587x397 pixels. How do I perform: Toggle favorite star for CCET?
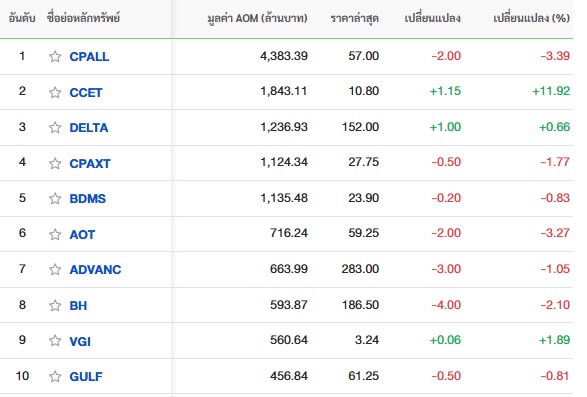pyautogui.click(x=55, y=92)
